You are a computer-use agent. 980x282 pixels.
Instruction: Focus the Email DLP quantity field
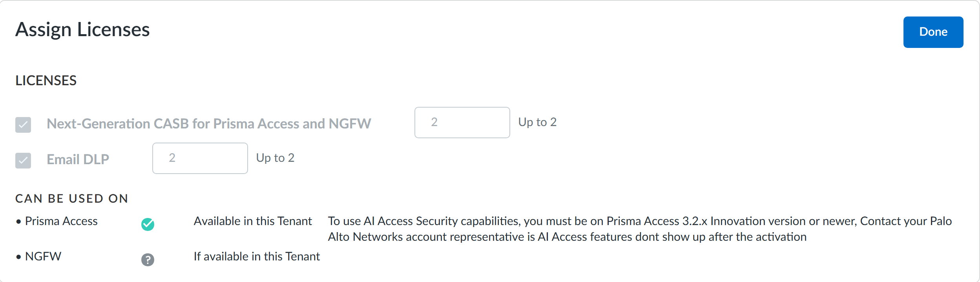(x=200, y=158)
